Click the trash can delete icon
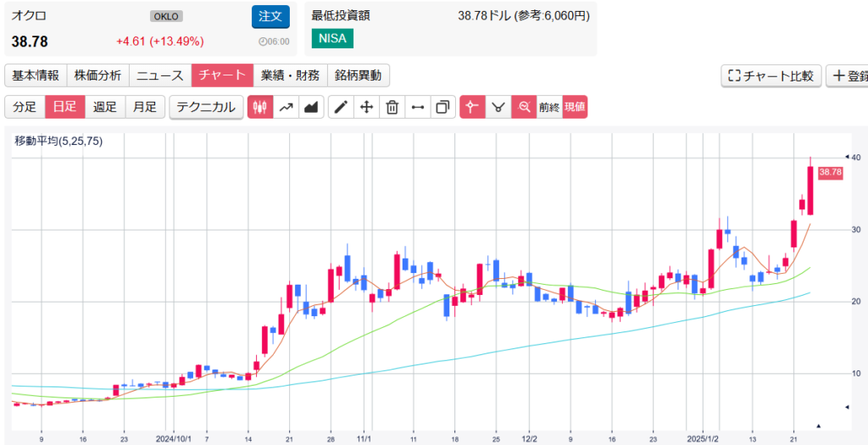The height and width of the screenshot is (445, 868). 392,108
